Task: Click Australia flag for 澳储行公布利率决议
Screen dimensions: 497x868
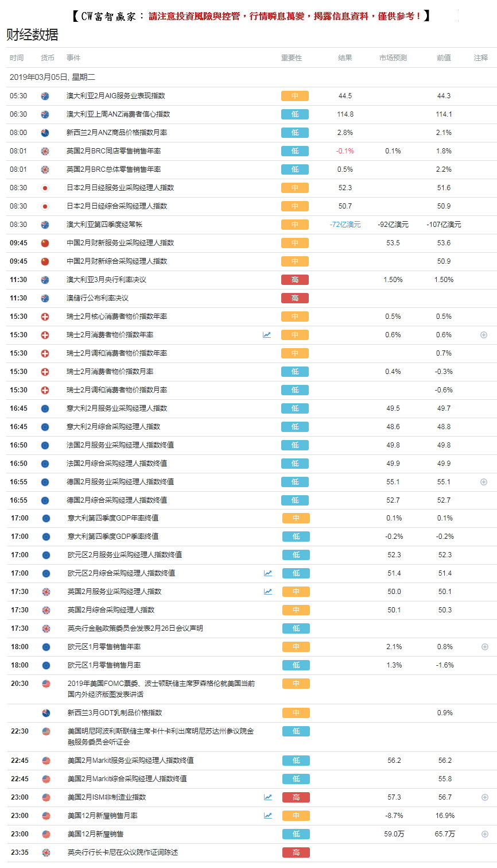Action: (x=45, y=298)
